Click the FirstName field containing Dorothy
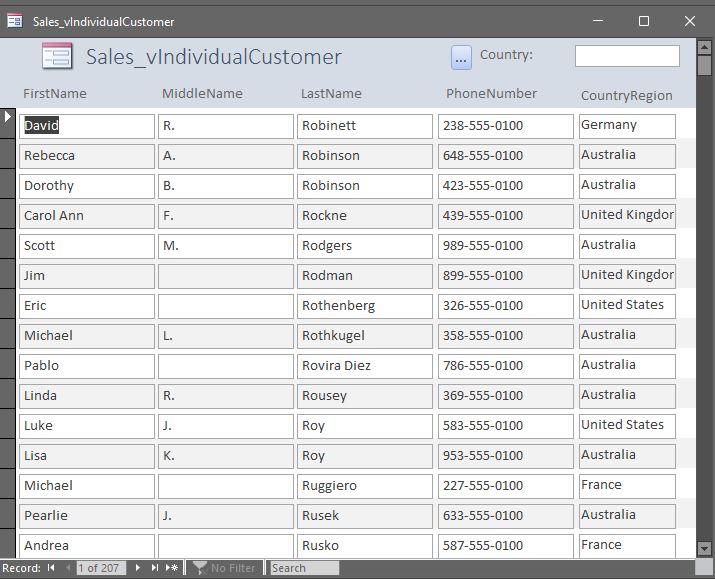Viewport: 715px width, 579px height. pyautogui.click(x=87, y=186)
